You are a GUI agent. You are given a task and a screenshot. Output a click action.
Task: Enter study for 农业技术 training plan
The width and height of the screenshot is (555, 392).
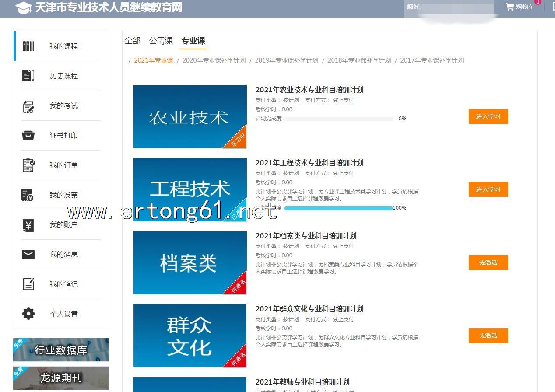tap(488, 116)
